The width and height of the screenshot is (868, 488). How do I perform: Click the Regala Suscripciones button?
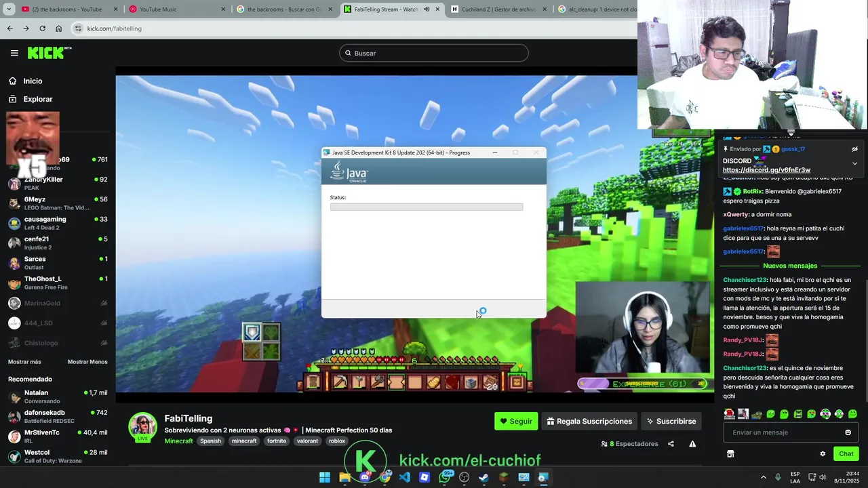[589, 421]
